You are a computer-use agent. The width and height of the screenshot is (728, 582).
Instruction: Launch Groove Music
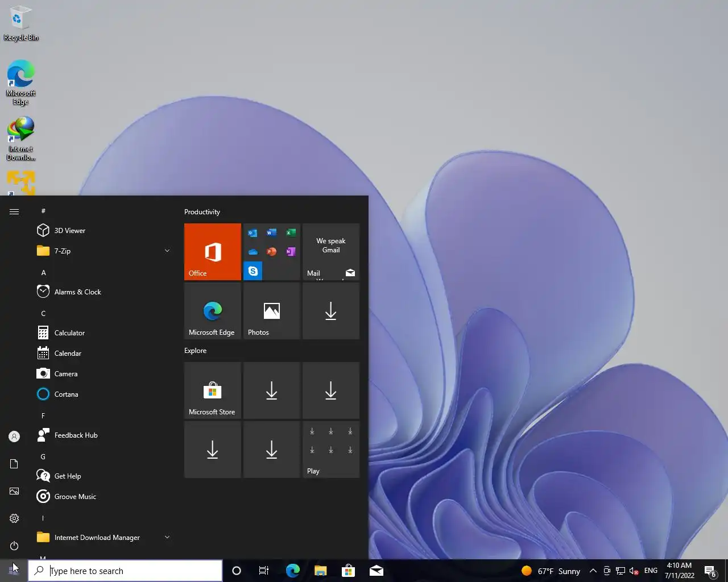tap(102, 496)
